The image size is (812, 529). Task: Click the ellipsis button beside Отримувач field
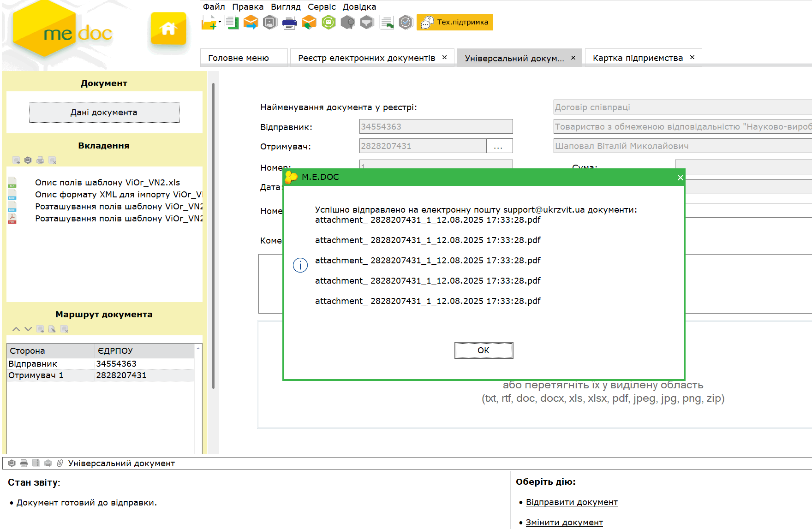499,146
